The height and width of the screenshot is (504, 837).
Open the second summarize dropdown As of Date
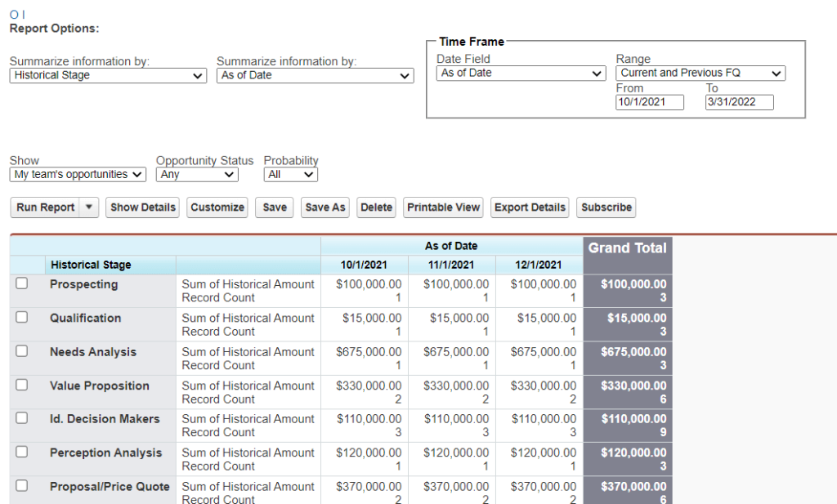(315, 75)
